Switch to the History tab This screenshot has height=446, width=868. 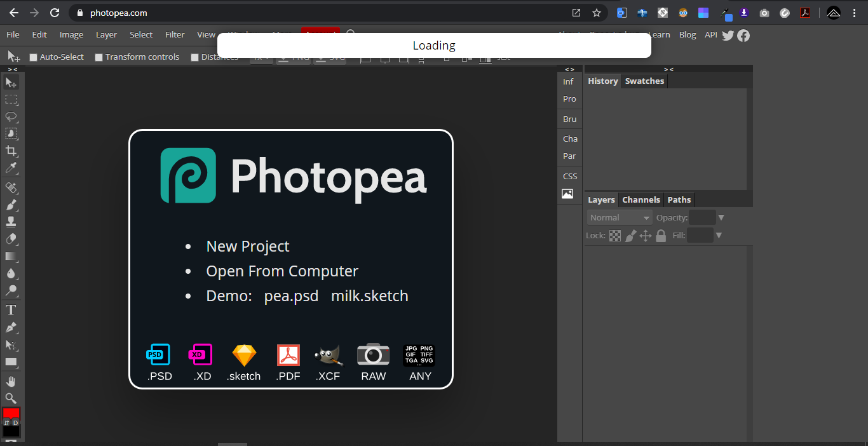602,81
